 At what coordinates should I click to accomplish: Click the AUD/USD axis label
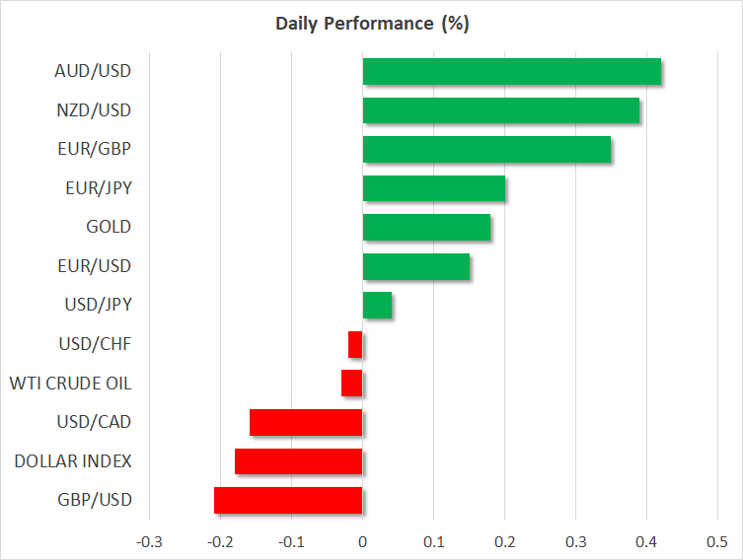(x=94, y=72)
